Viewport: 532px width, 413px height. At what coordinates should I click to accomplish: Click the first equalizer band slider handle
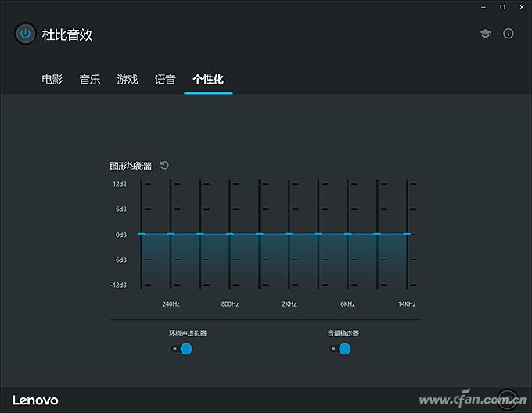(x=141, y=235)
